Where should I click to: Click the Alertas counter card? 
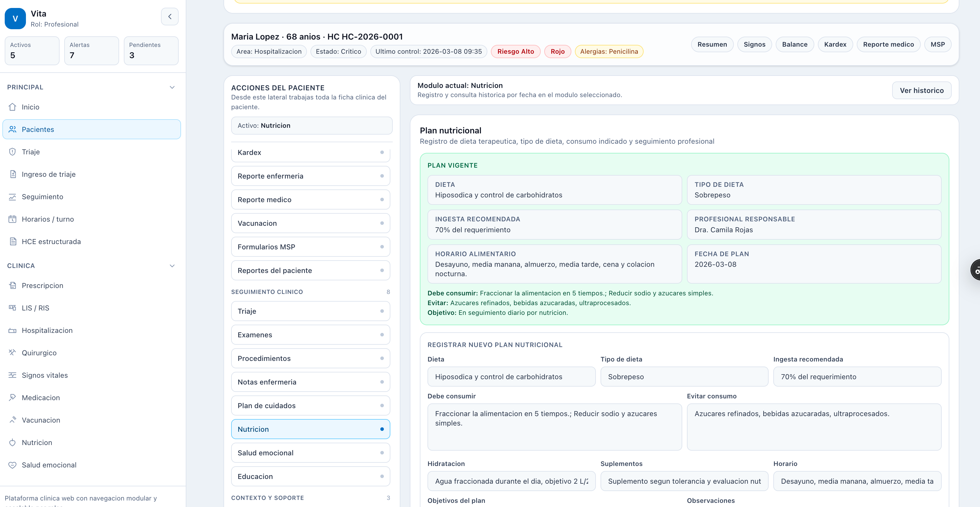92,51
